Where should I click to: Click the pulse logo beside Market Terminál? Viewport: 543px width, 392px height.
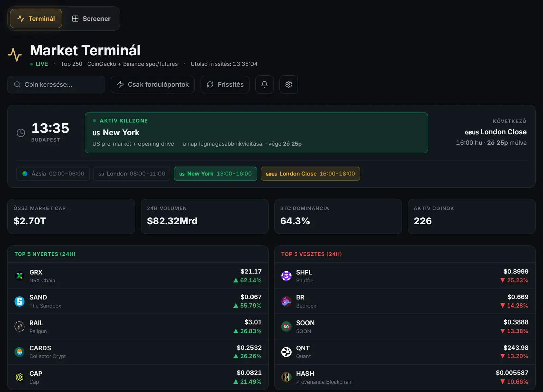pyautogui.click(x=15, y=55)
